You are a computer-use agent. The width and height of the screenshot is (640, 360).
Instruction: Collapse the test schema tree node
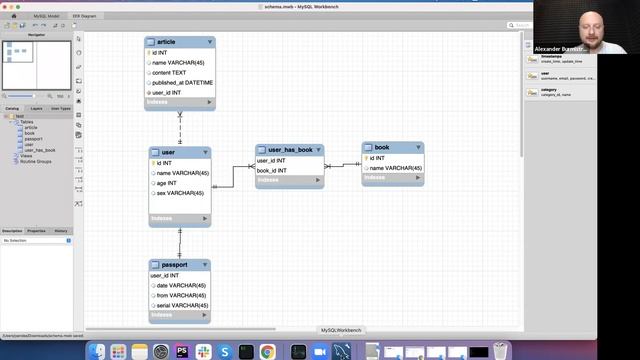point(5,116)
